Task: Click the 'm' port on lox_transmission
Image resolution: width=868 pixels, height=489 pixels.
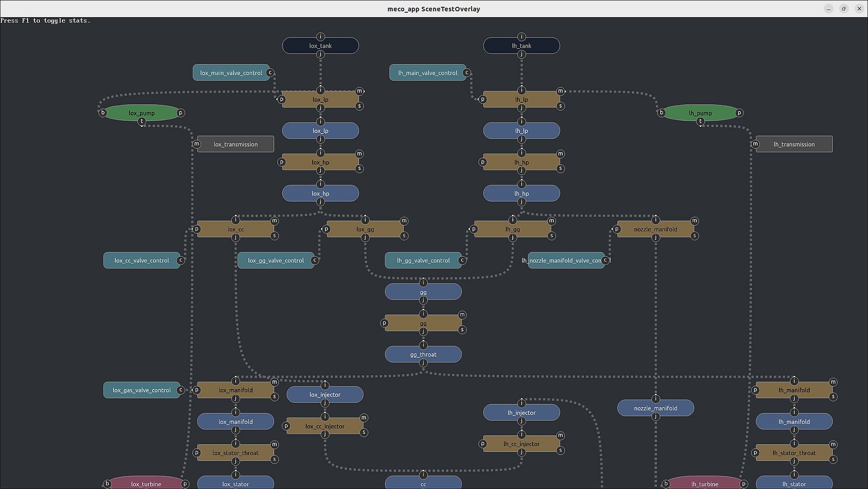Action: (x=197, y=144)
